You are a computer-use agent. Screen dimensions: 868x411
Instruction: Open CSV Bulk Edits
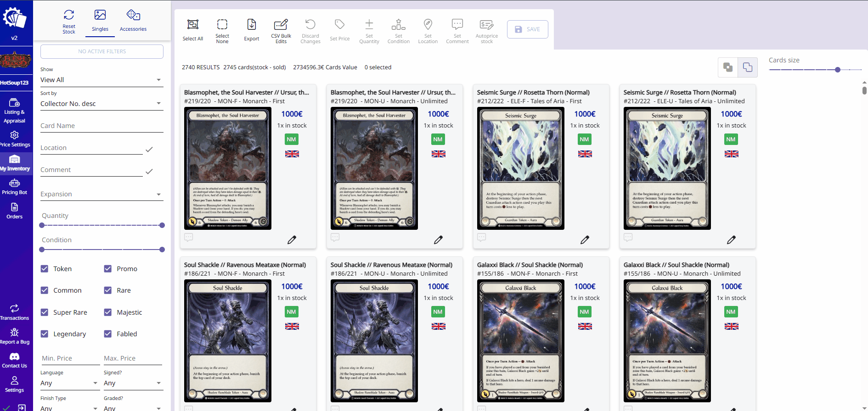[x=281, y=30]
